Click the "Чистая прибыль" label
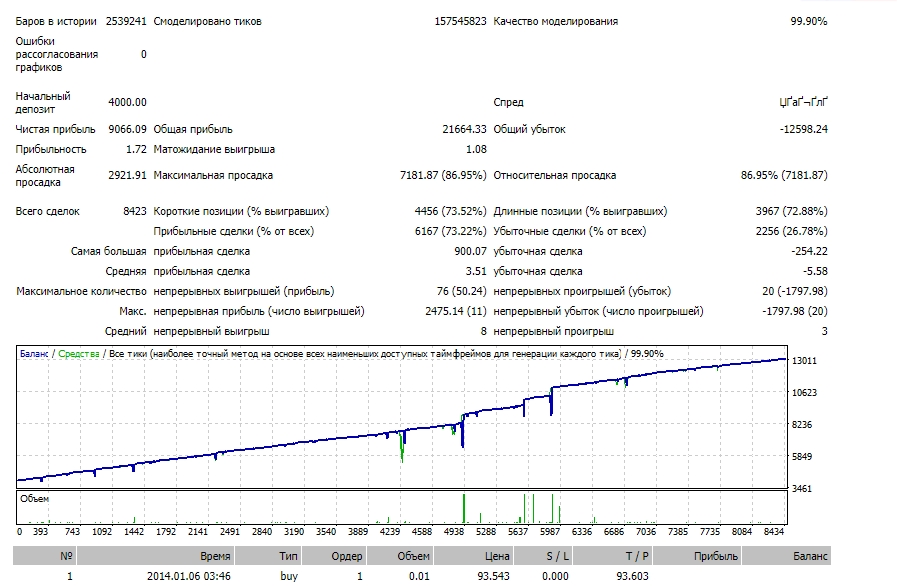Viewport: 897px width, 586px height. [x=55, y=129]
